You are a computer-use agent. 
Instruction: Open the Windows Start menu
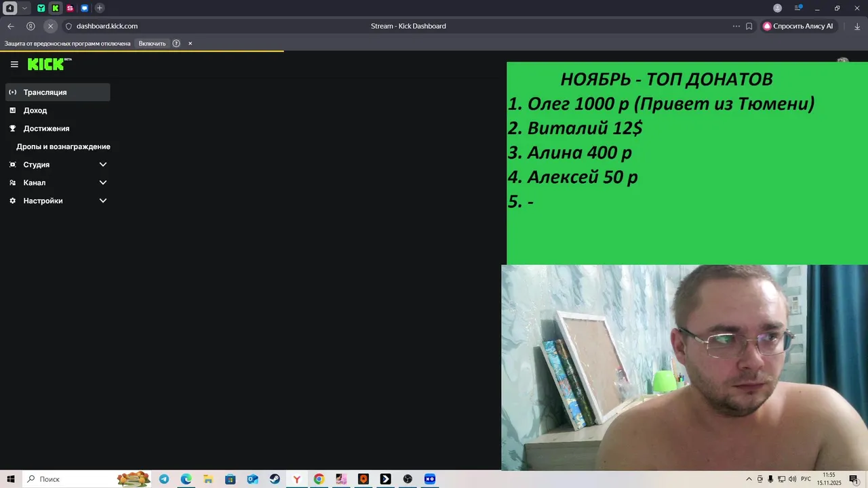[x=11, y=479]
